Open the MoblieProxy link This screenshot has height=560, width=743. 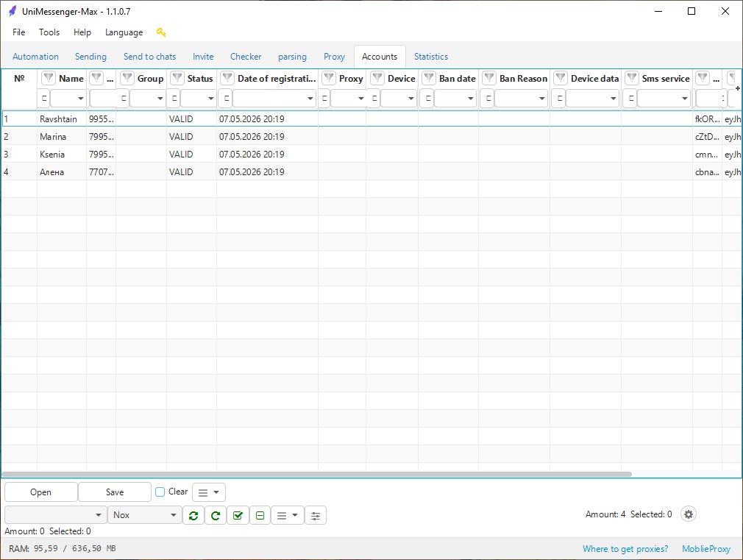(706, 549)
